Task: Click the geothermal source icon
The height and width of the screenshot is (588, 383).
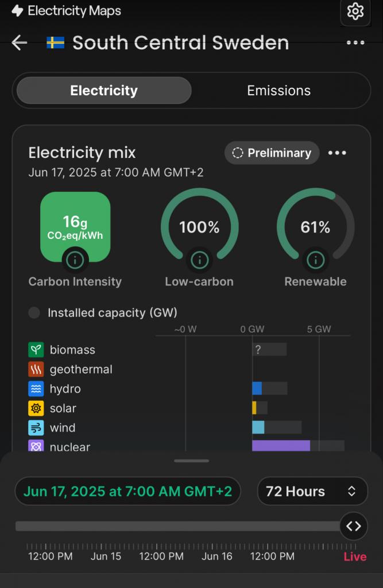Action: (x=36, y=369)
